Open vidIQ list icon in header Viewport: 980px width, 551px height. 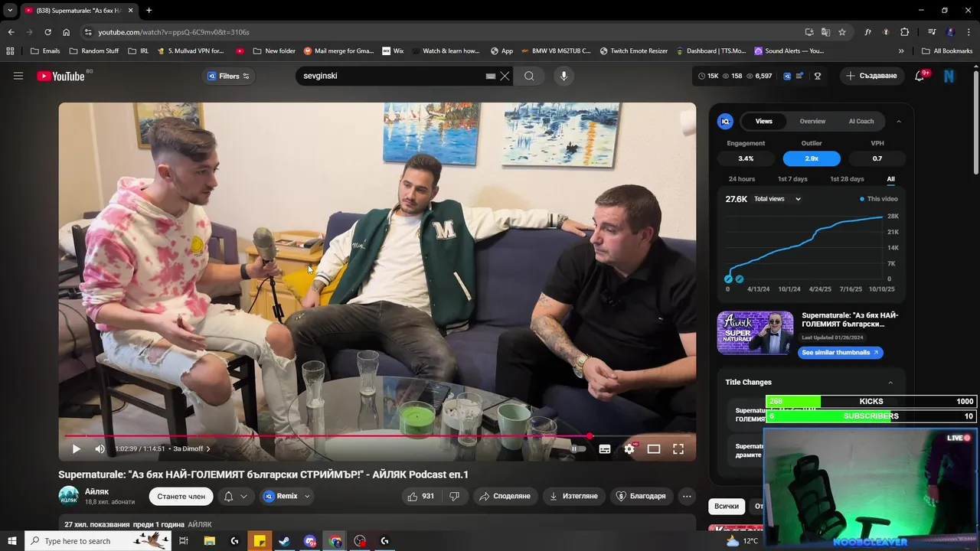click(x=800, y=76)
